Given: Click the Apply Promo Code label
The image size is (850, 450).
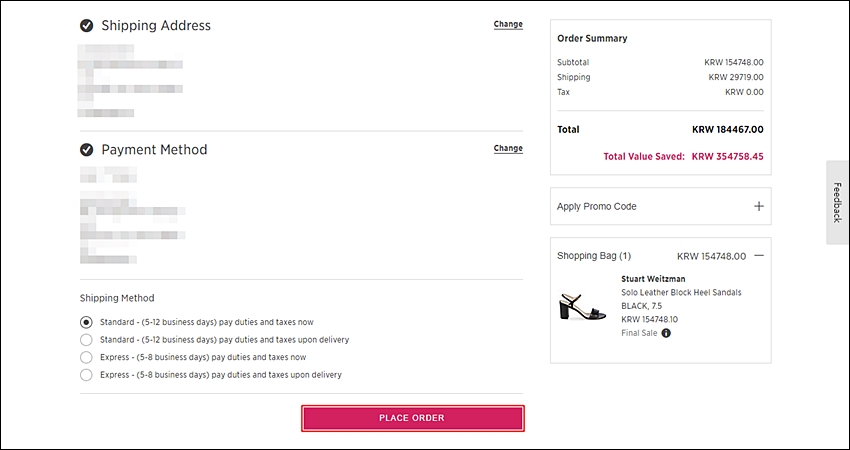Looking at the screenshot, I should tap(596, 207).
